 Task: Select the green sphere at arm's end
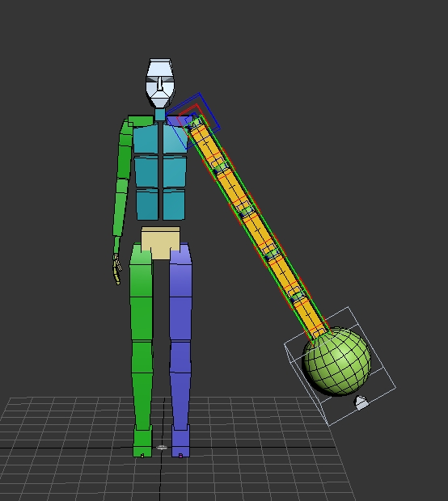(336, 361)
